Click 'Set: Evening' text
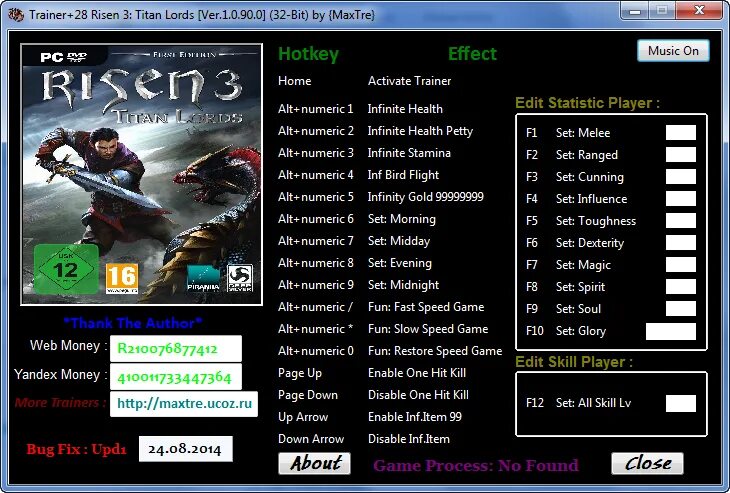 [x=399, y=263]
